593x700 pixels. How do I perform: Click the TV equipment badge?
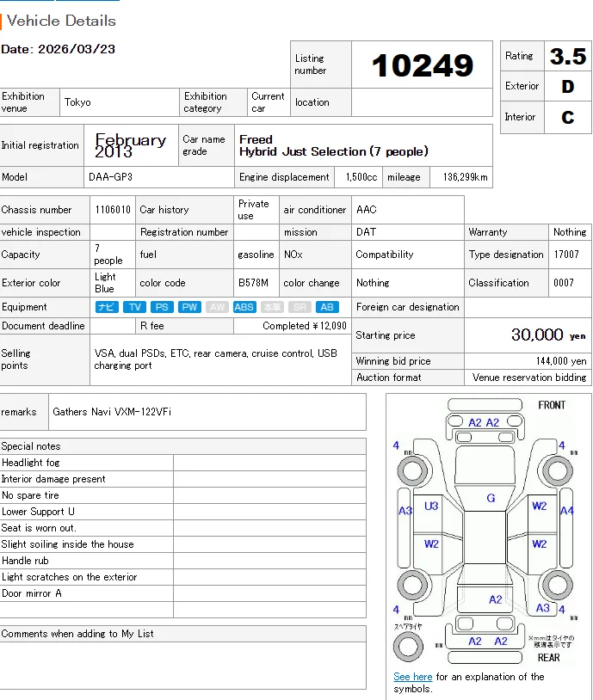coord(134,307)
